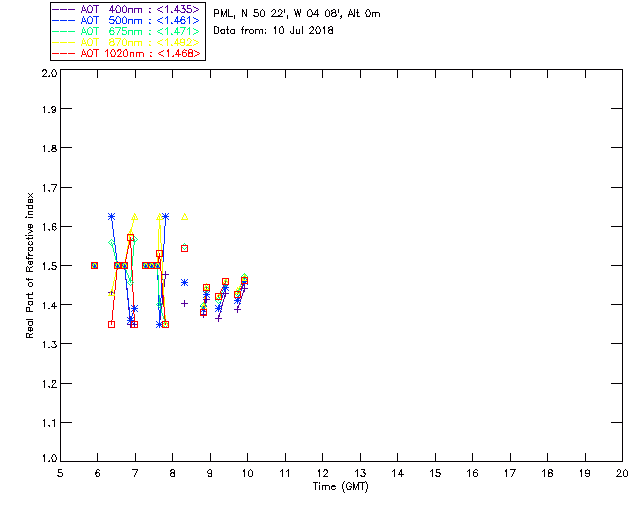Click the y-axis tick label 1.9
This screenshot has width=640, height=512.
pyautogui.click(x=49, y=109)
